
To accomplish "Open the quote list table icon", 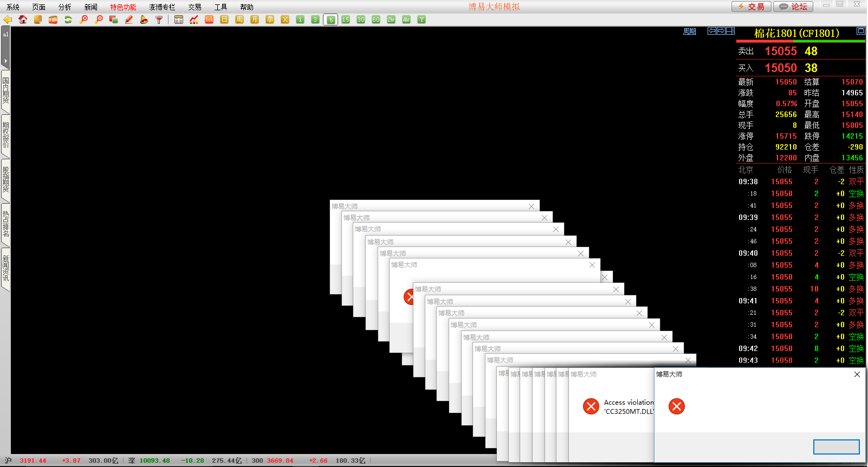I will [179, 20].
